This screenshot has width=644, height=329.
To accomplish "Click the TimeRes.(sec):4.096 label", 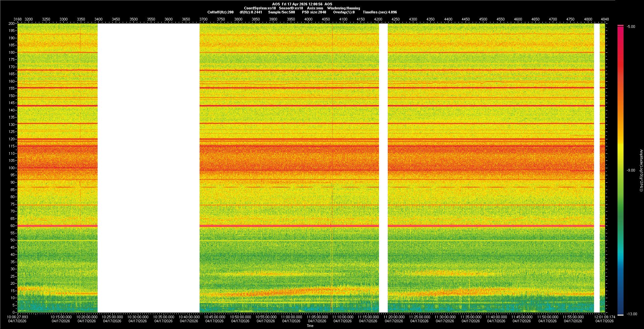I will coord(380,12).
